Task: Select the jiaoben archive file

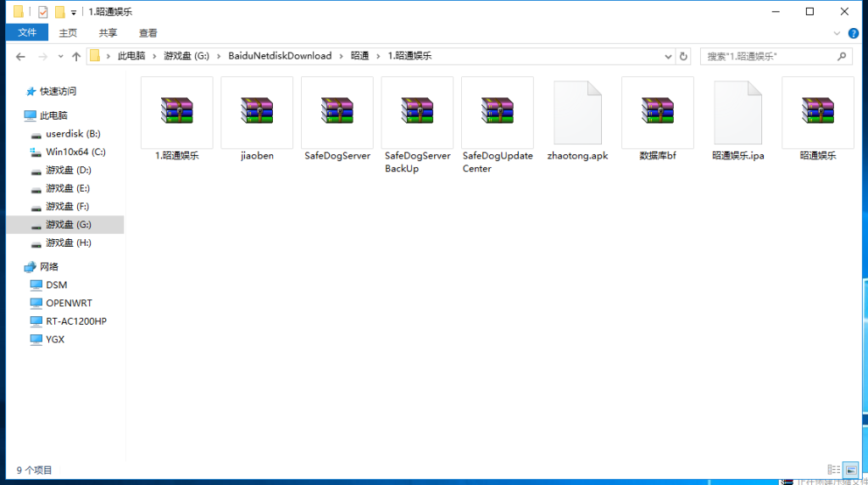Action: pyautogui.click(x=257, y=119)
